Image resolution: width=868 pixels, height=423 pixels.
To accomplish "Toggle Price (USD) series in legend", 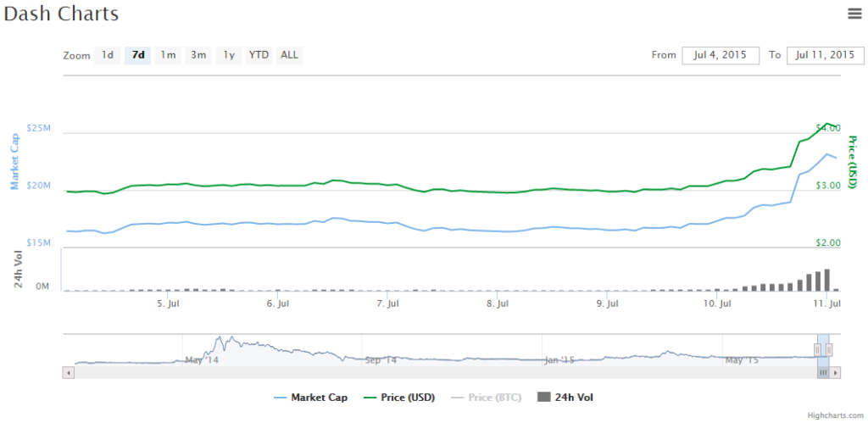I will [399, 398].
